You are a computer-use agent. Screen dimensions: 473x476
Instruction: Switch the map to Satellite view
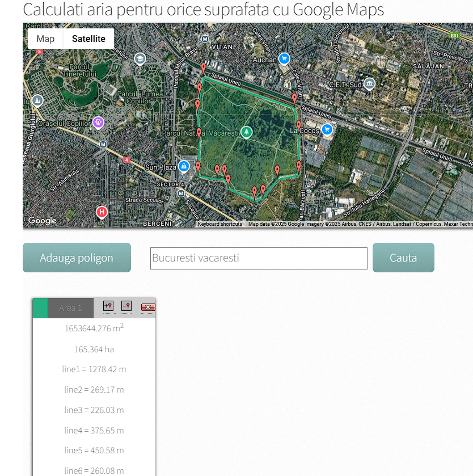coord(88,39)
